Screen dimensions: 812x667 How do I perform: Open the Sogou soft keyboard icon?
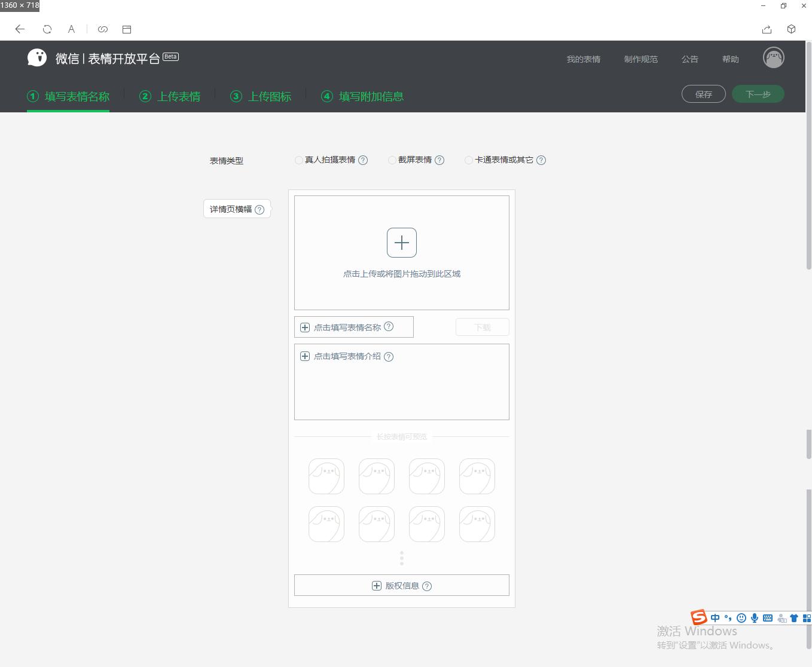768,617
